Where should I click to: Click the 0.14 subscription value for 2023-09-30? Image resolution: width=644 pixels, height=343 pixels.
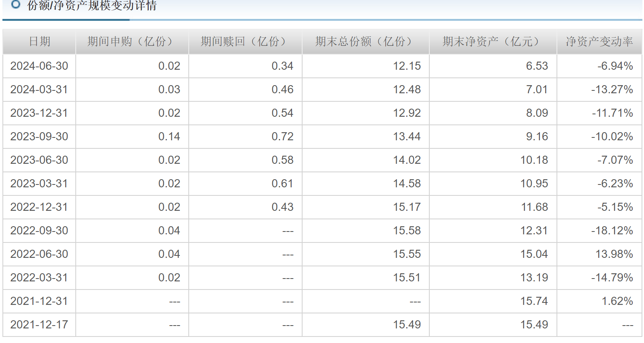[x=169, y=136]
